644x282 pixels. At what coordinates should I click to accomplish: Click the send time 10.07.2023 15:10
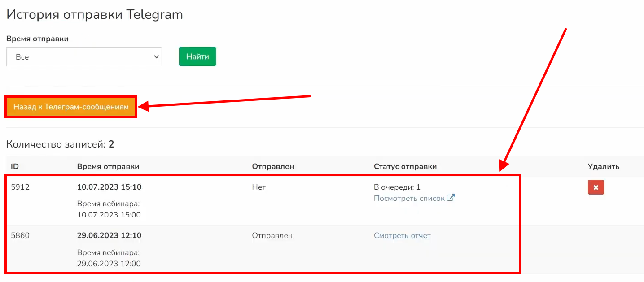[x=109, y=187]
